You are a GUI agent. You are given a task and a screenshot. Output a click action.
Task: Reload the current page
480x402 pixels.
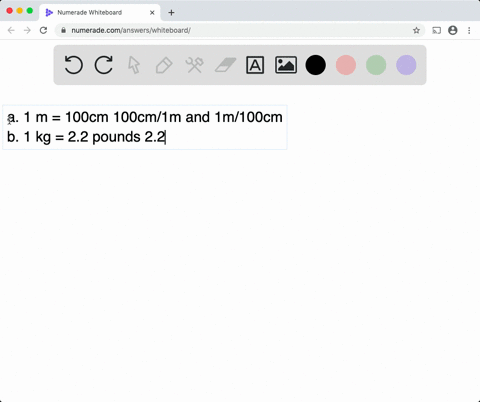point(43,30)
